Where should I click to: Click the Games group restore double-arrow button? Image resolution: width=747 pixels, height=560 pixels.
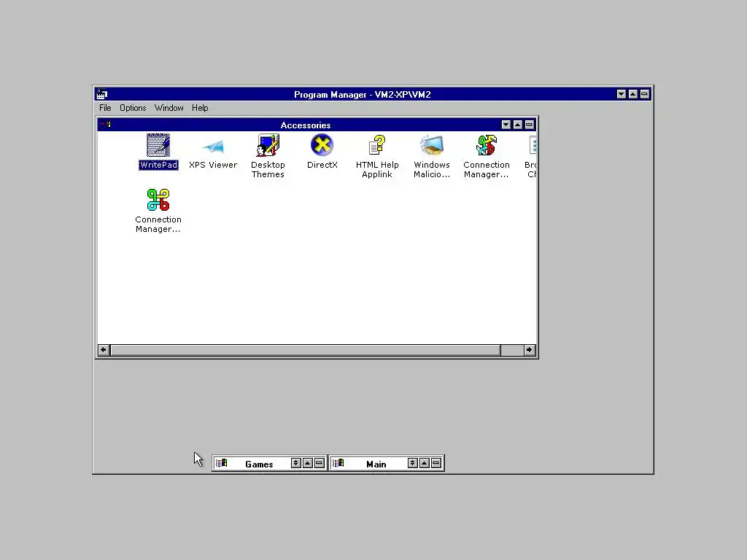pyautogui.click(x=296, y=463)
